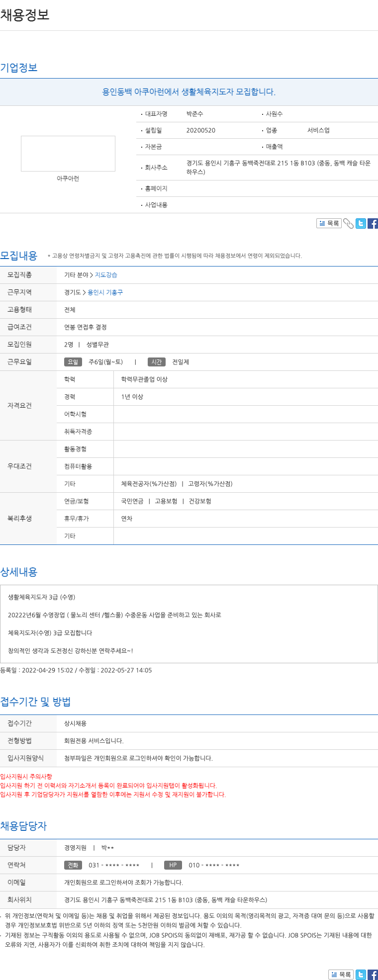Click the 입사지원시 주의사항 red notice title
Screen dimensions: 378x980
[26, 777]
